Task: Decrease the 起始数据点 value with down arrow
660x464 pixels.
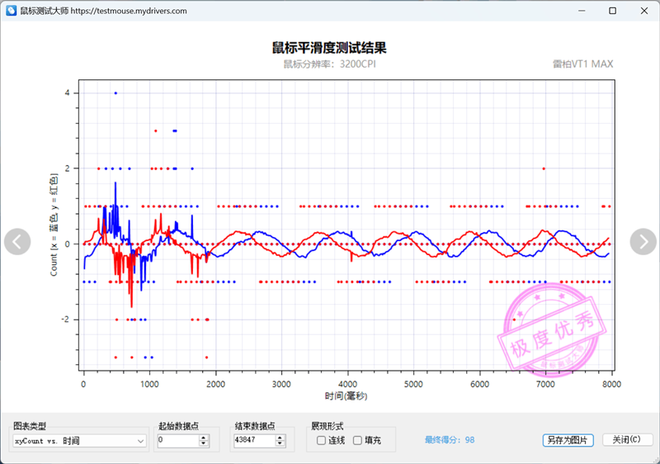Action: point(204,443)
